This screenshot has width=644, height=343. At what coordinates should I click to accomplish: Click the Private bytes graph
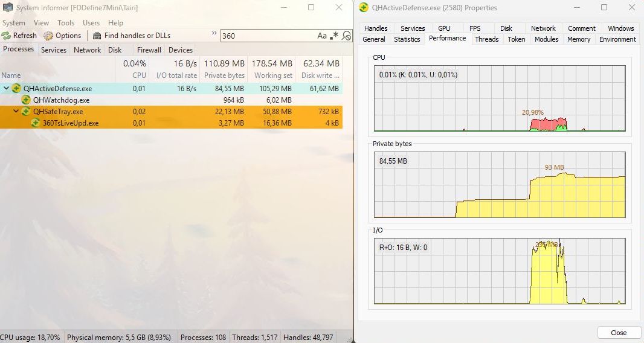click(500, 185)
